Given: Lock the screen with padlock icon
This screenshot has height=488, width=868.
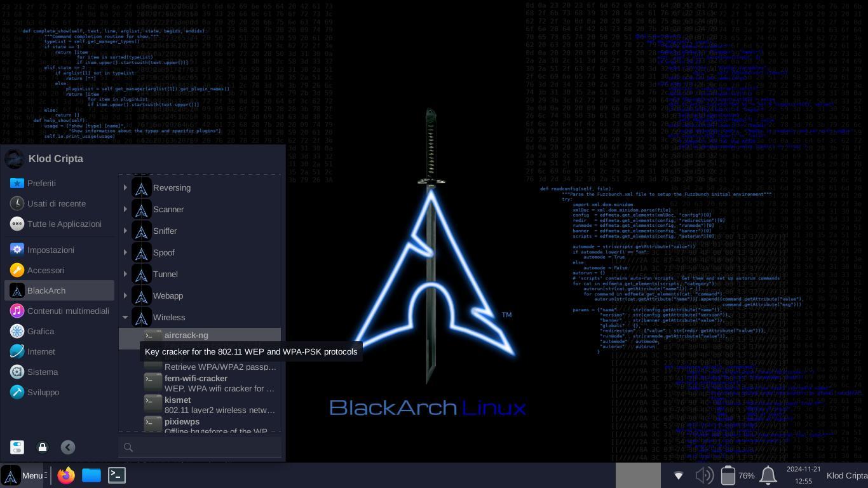Looking at the screenshot, I should point(43,447).
